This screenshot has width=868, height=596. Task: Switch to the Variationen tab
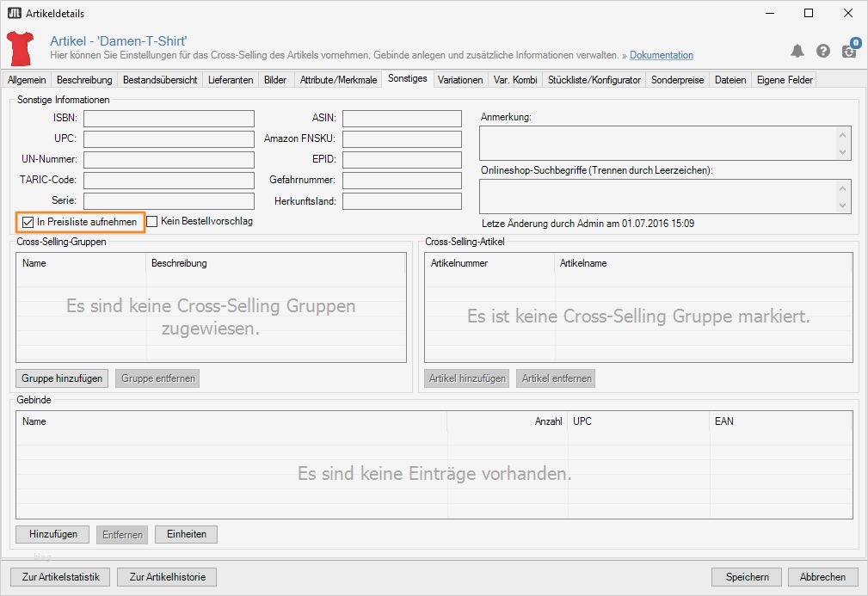coord(460,80)
